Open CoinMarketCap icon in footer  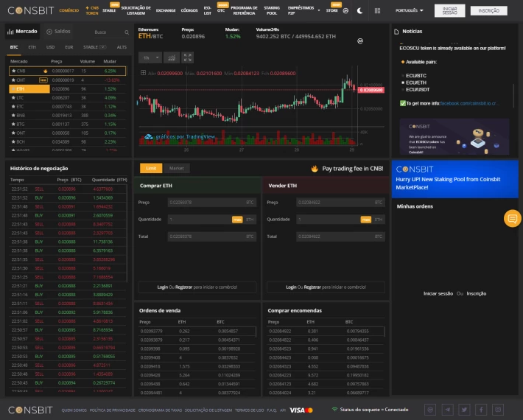click(x=430, y=410)
